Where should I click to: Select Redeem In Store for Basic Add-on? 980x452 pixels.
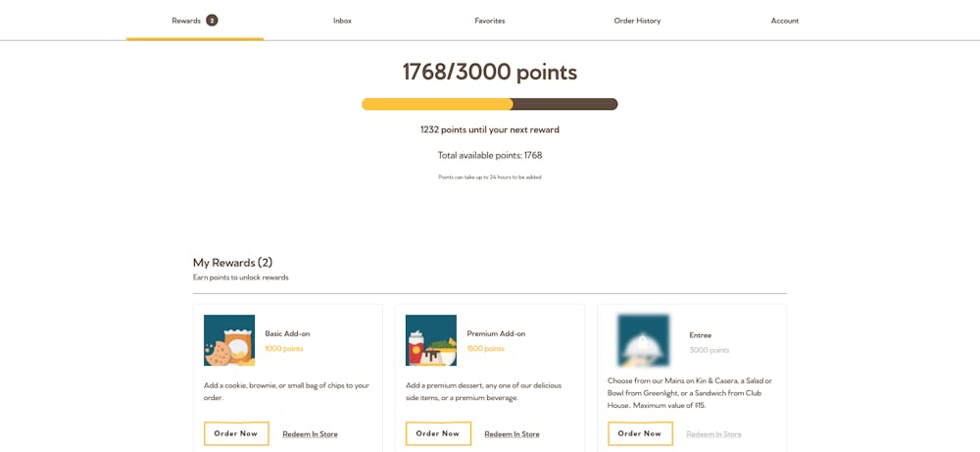310,434
